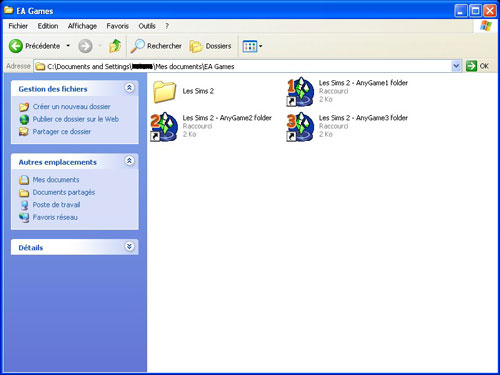The image size is (500, 375).
Task: Click Partager ce dossier link
Action: click(x=62, y=132)
